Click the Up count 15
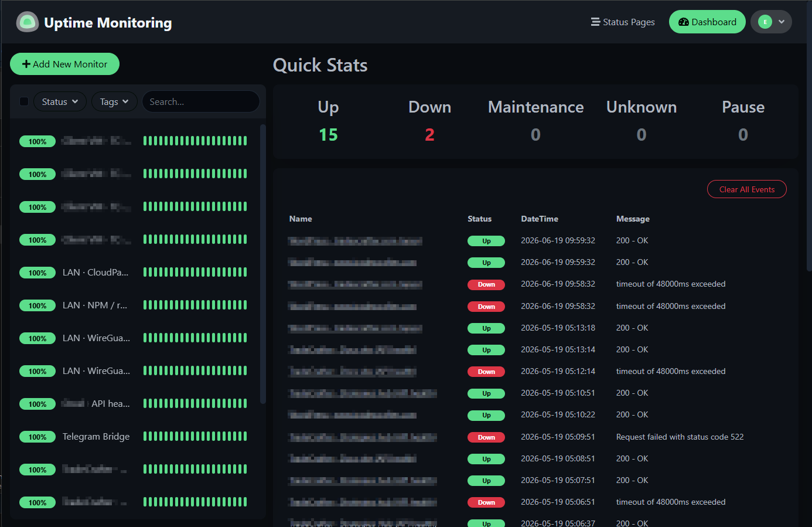The height and width of the screenshot is (527, 812). click(328, 135)
